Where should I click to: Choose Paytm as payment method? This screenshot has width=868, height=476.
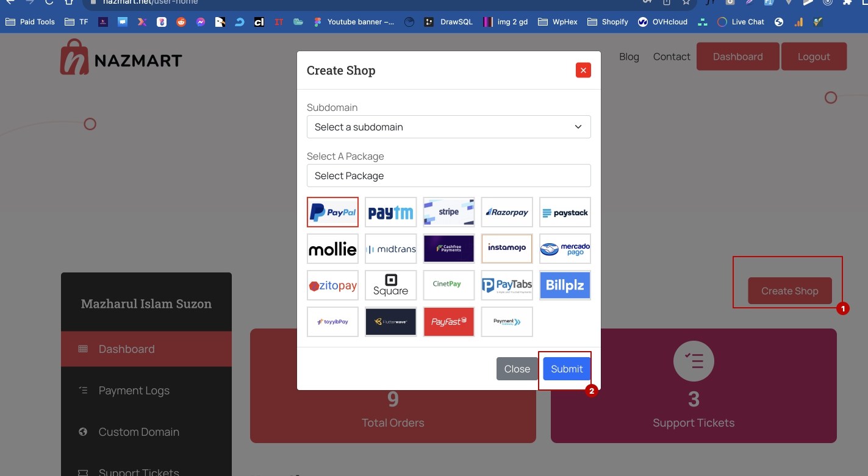point(390,212)
